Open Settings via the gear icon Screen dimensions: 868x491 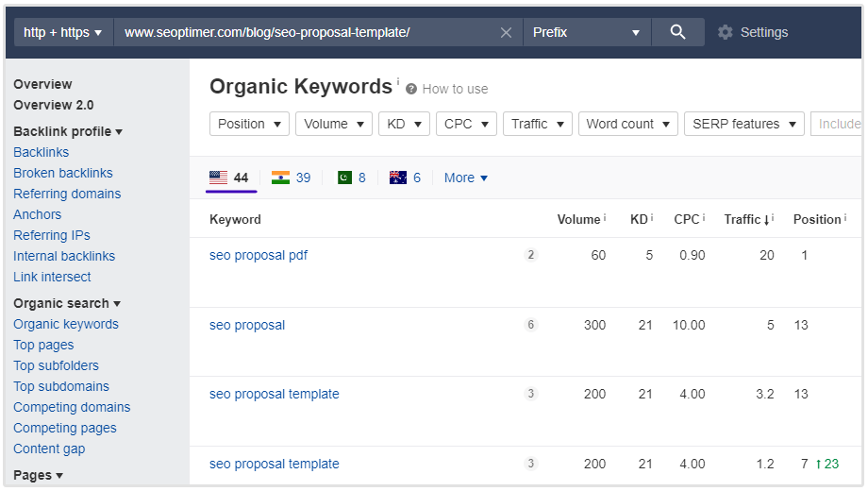(725, 32)
